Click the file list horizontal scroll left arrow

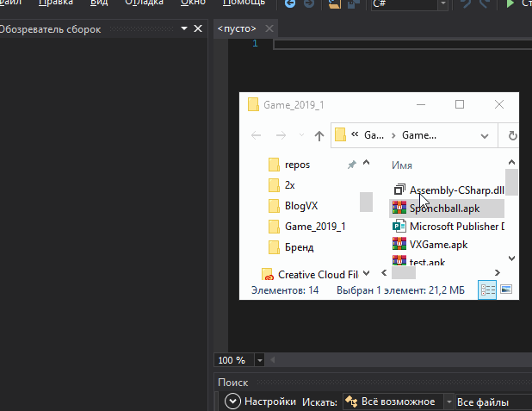[384, 273]
